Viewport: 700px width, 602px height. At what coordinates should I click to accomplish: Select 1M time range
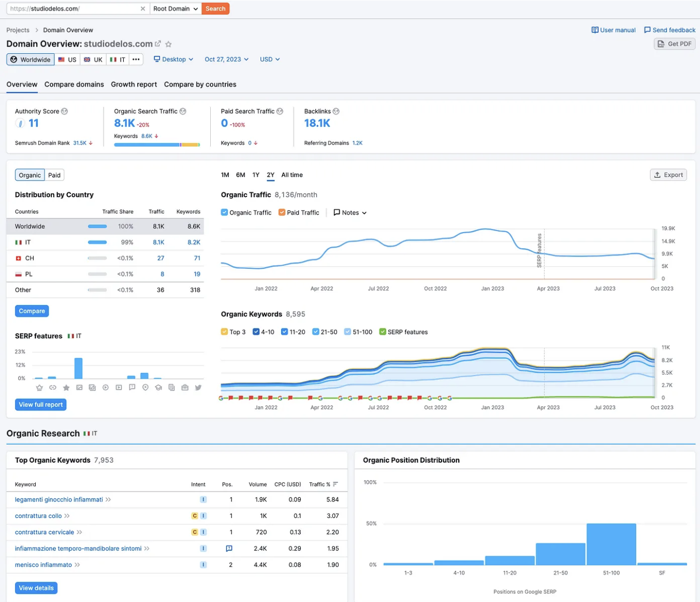[225, 175]
